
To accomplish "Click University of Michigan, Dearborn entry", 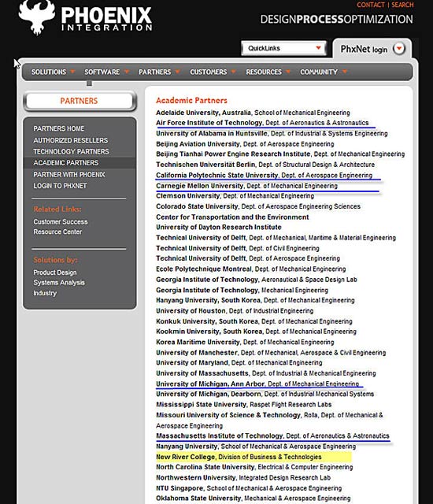I will click(265, 394).
